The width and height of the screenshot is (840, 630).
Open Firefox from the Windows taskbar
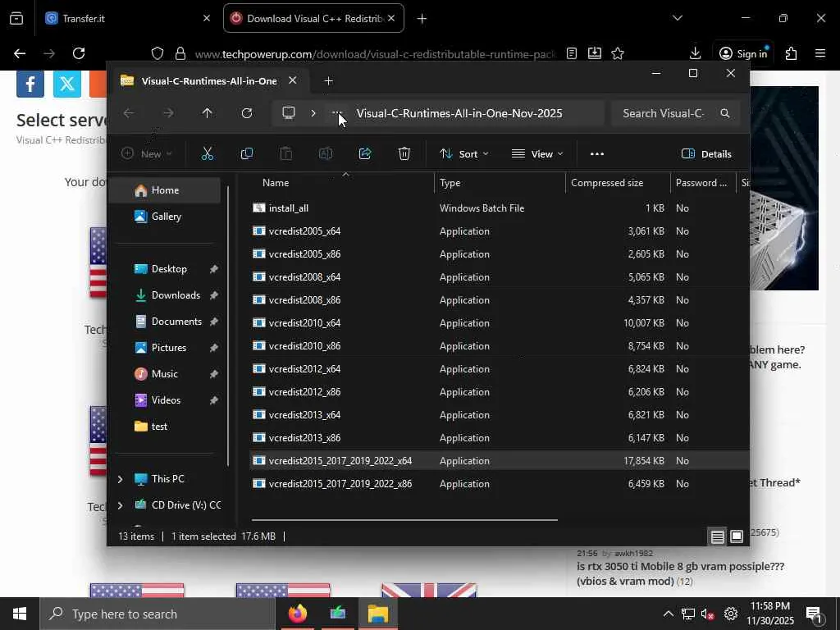[297, 614]
